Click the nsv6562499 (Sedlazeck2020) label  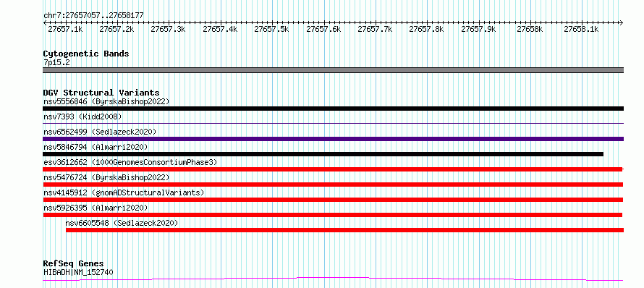(x=100, y=132)
